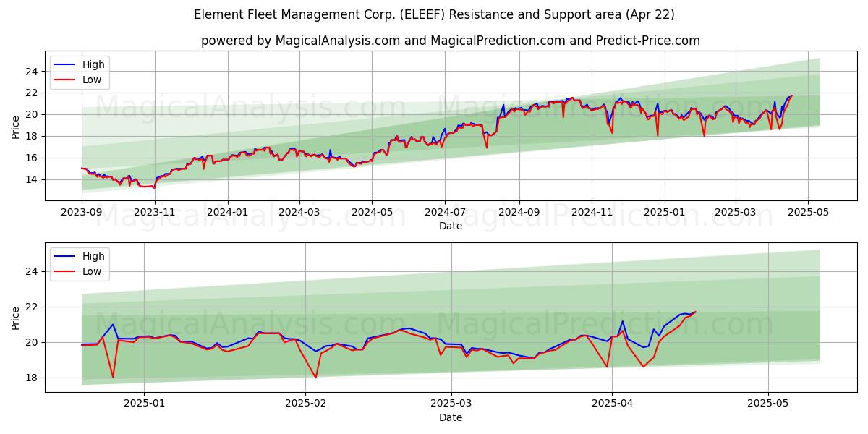868x434 pixels.
Task: Click the 2024-01 x-axis label
Action: click(228, 213)
